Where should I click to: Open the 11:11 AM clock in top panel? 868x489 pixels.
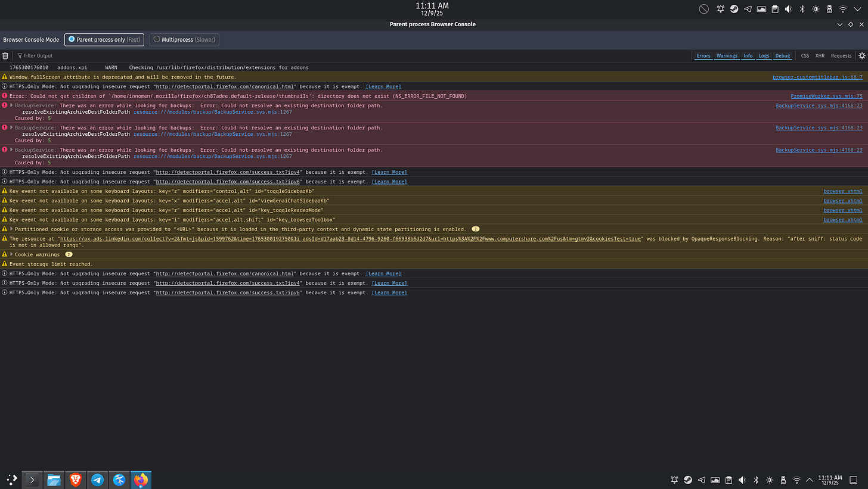(x=432, y=9)
